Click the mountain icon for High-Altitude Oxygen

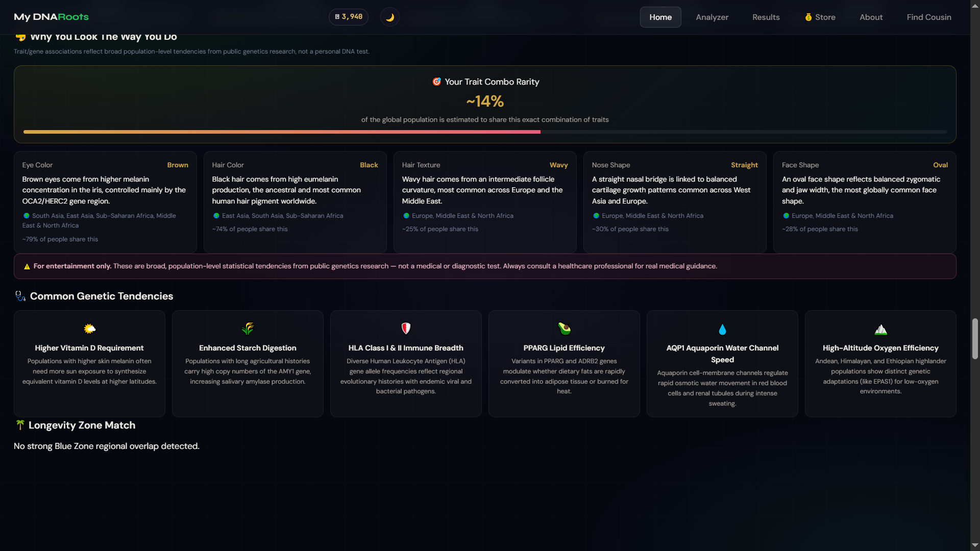pos(880,329)
